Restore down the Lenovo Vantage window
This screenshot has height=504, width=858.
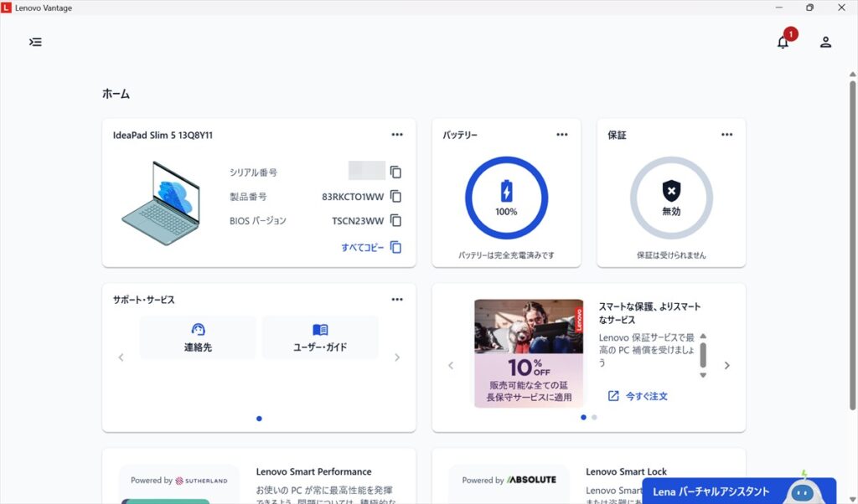pyautogui.click(x=810, y=8)
